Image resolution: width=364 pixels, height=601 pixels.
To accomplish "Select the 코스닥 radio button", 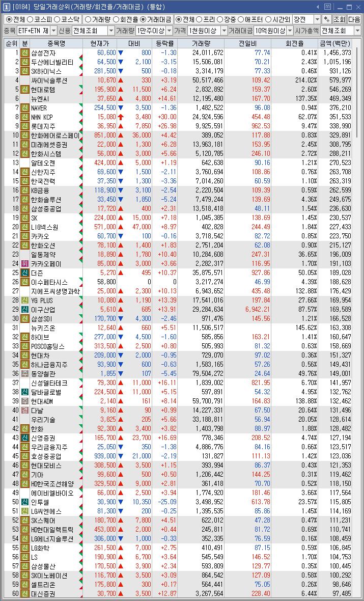I will (x=67, y=19).
